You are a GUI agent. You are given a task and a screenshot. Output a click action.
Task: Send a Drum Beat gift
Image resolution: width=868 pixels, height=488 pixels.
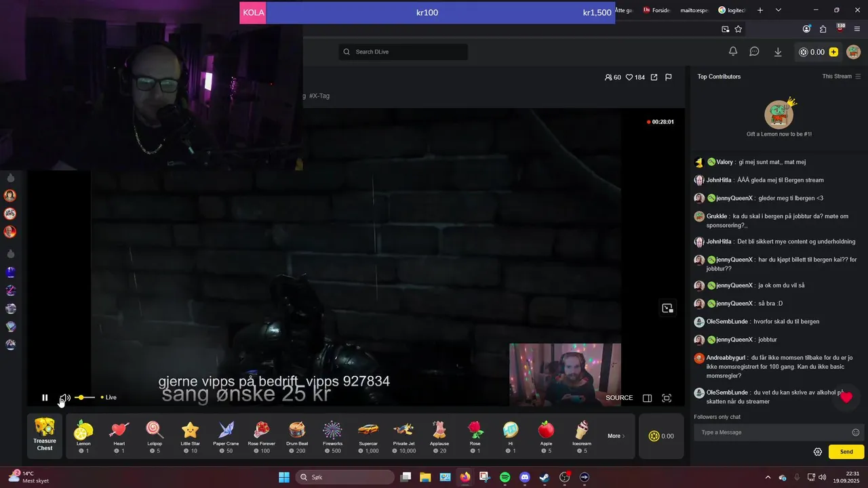297,436
